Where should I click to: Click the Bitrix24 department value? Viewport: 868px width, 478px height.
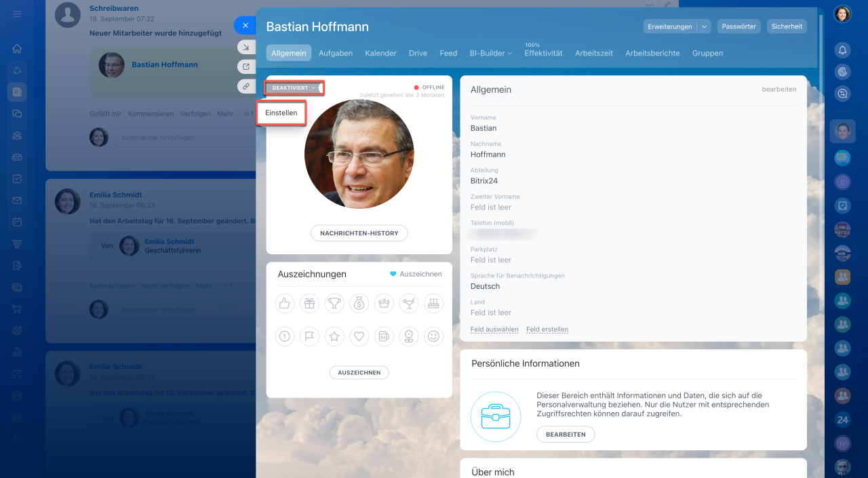coord(484,181)
